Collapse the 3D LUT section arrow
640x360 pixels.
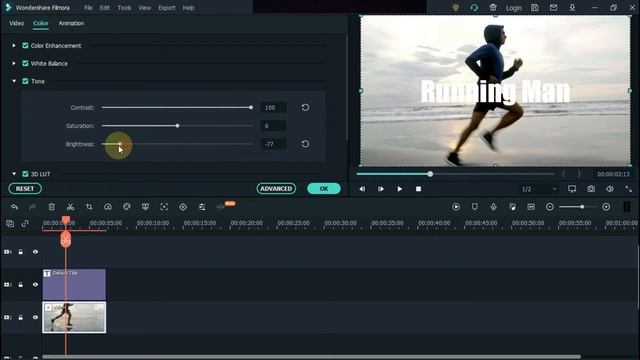14,174
